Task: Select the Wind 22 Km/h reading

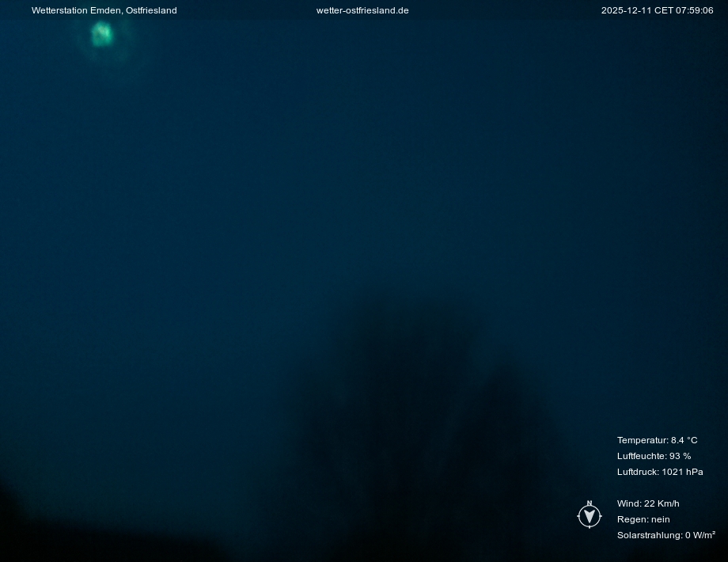Action: point(648,503)
